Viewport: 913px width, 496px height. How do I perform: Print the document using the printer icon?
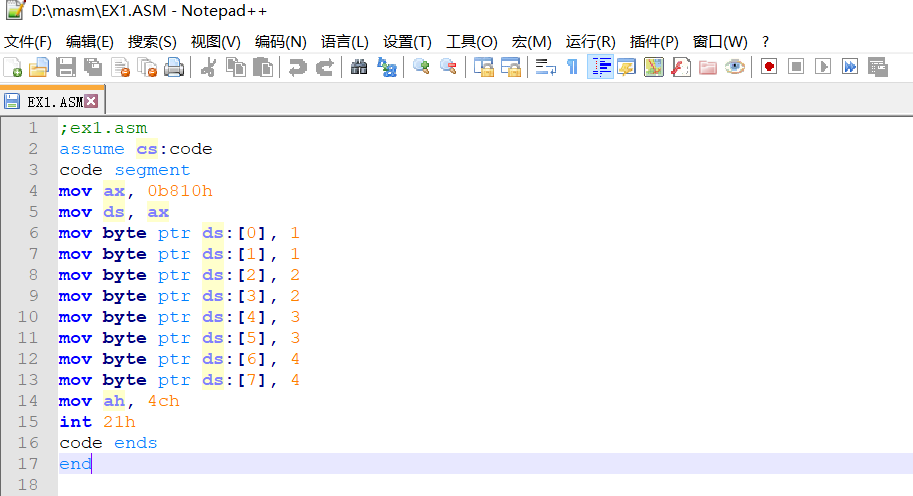pyautogui.click(x=174, y=68)
